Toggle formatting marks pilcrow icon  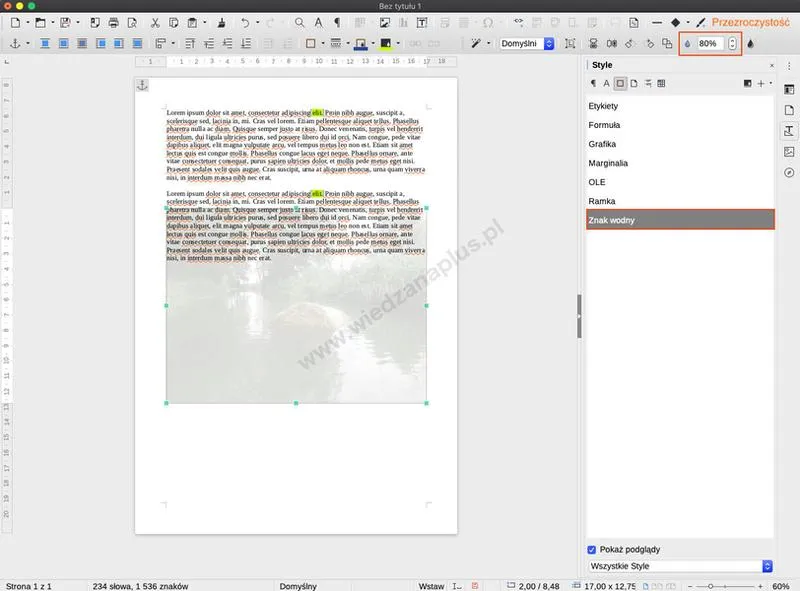[337, 23]
